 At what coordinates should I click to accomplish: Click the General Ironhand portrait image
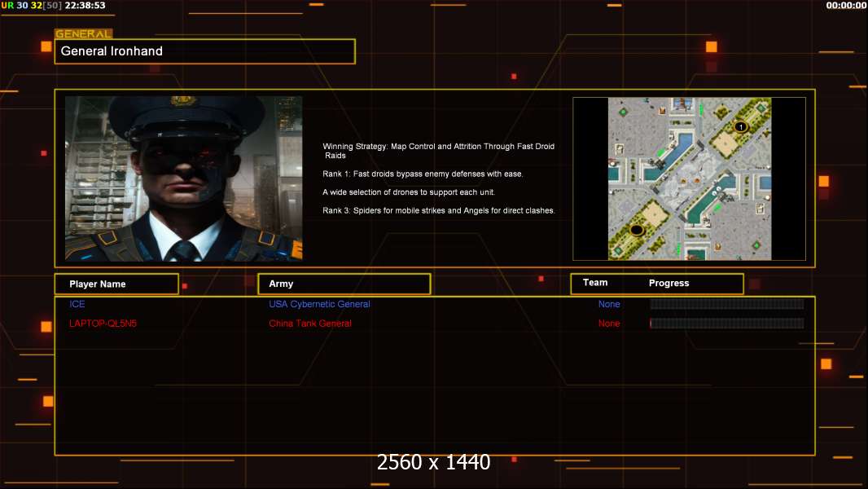[x=184, y=178]
